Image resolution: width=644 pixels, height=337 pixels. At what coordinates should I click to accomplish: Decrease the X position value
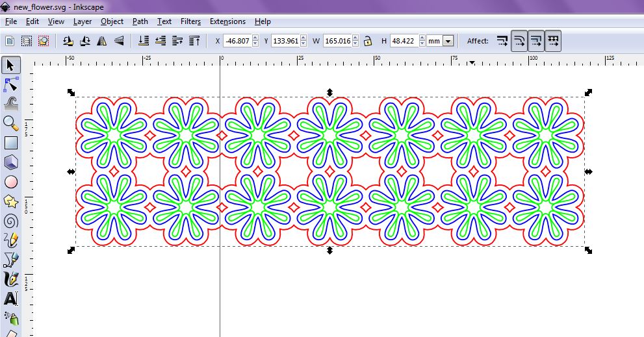click(x=255, y=44)
